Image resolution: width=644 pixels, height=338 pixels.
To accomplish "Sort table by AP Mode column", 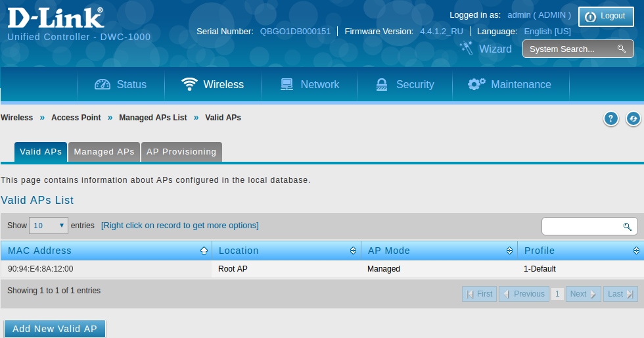I will tap(509, 251).
